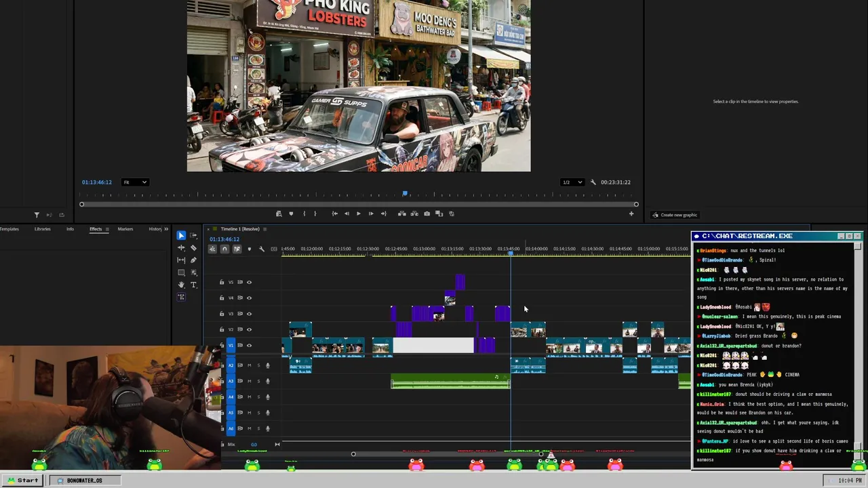Select the white clip on V1
The image size is (868, 488).
pos(433,346)
